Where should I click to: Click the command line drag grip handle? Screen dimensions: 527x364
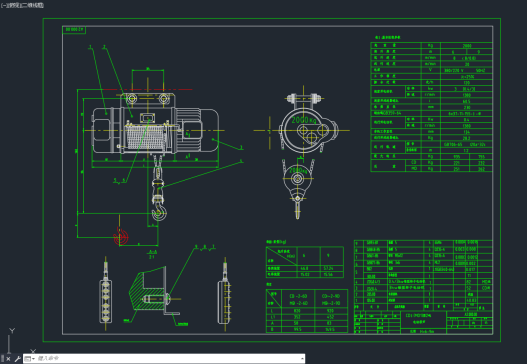click(2, 359)
